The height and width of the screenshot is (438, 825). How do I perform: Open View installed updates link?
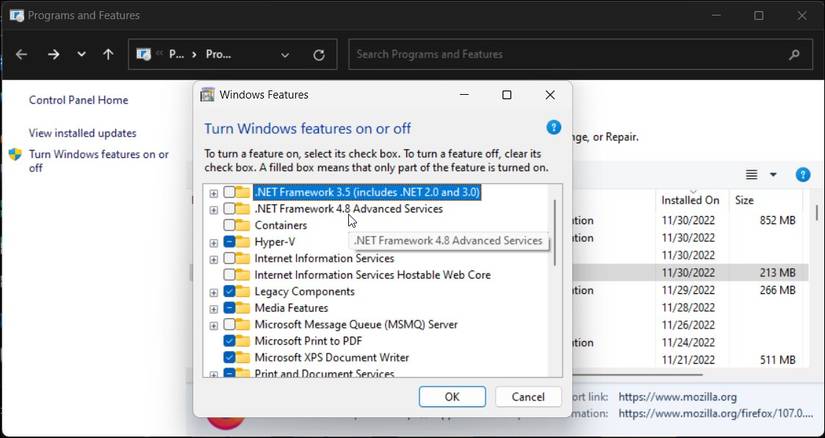(82, 133)
